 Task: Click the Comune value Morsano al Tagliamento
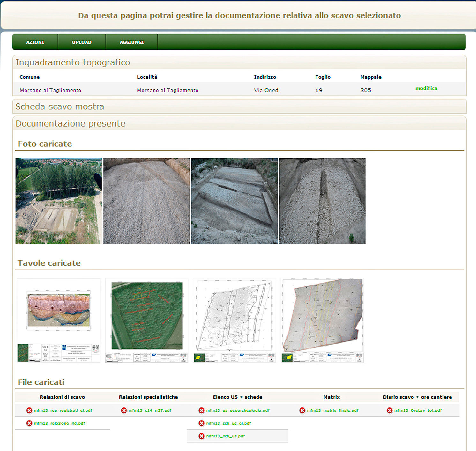[50, 90]
